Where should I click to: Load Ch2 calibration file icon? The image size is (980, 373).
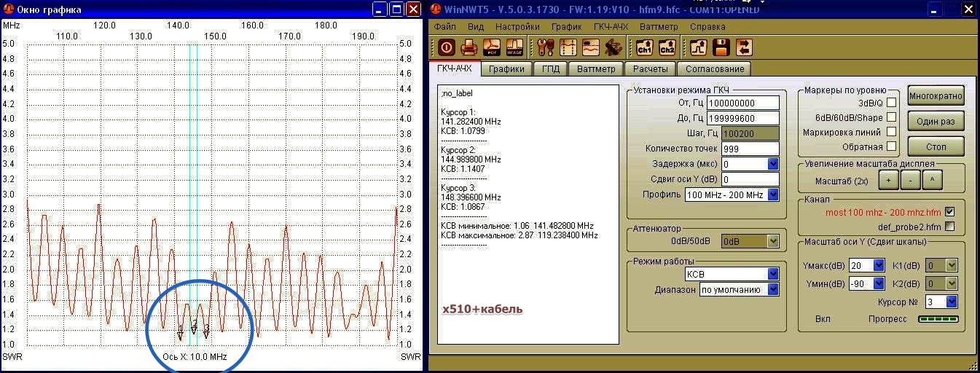[x=667, y=47]
